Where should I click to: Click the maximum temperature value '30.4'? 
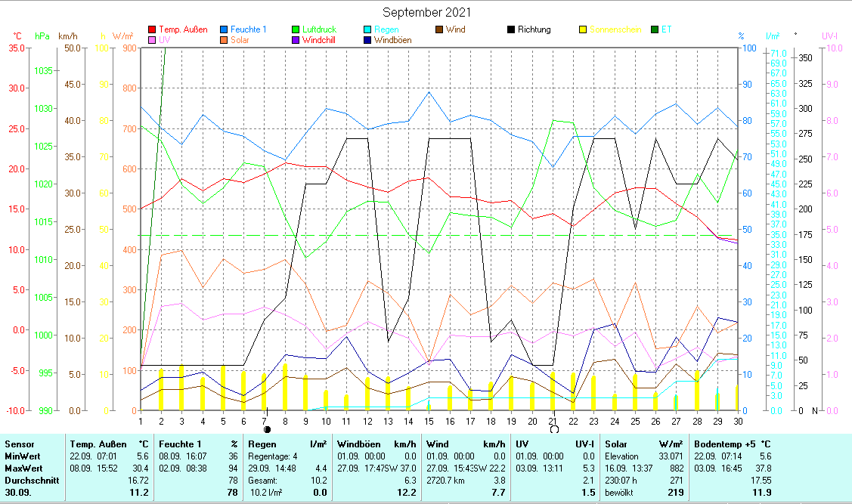141,468
